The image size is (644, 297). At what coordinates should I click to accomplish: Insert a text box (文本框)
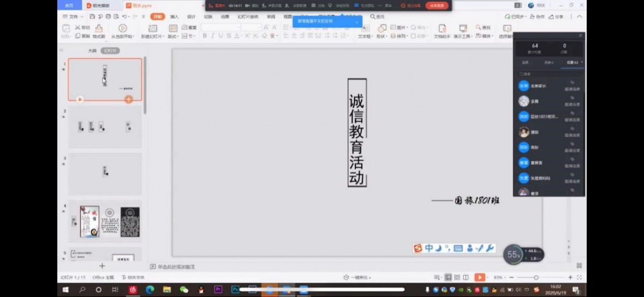pos(365,32)
